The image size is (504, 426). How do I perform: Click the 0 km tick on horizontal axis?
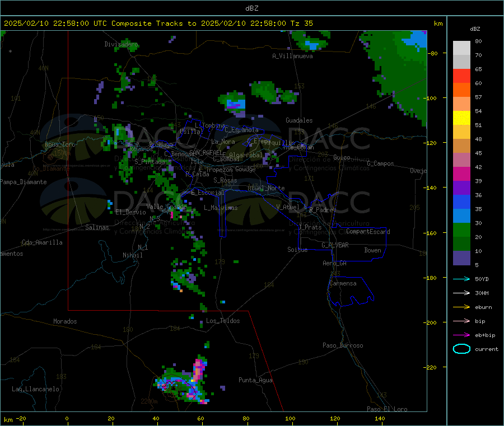click(67, 418)
